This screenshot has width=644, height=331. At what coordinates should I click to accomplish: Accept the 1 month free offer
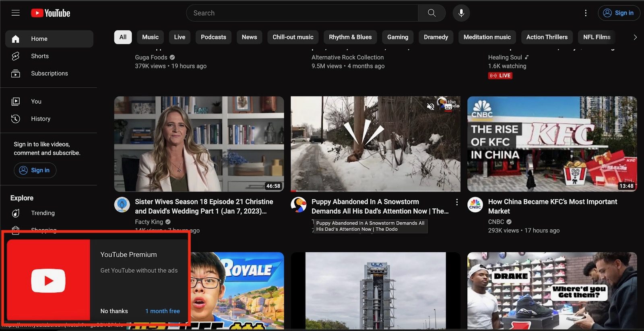pos(163,311)
